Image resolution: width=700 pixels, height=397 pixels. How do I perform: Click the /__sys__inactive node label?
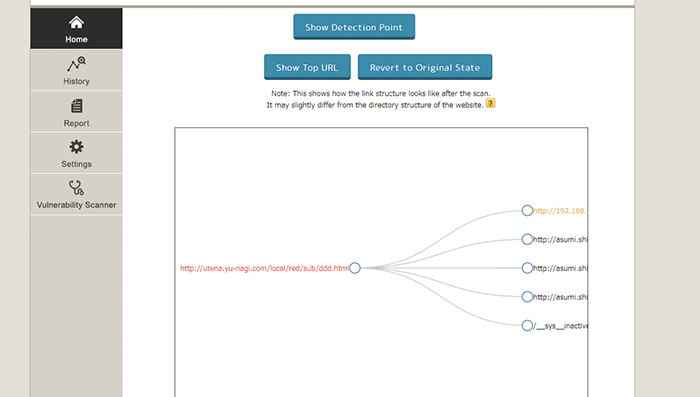tap(560, 326)
